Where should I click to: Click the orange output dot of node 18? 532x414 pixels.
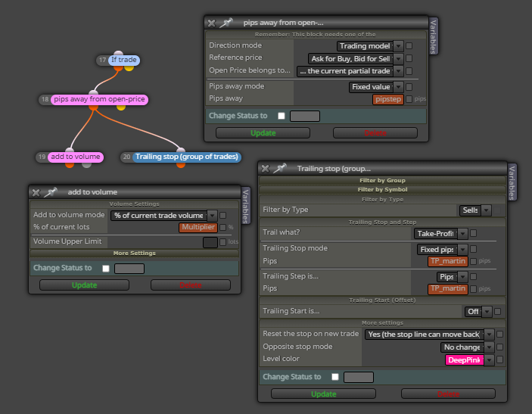click(x=94, y=107)
